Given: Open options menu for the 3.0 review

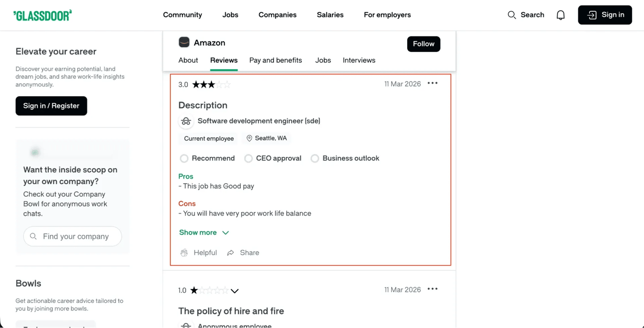Looking at the screenshot, I should click(432, 83).
